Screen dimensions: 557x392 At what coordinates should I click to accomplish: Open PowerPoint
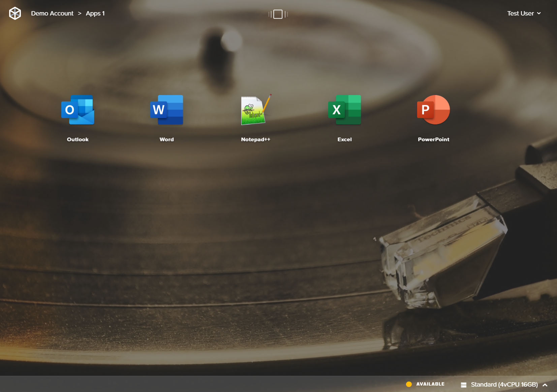(434, 110)
